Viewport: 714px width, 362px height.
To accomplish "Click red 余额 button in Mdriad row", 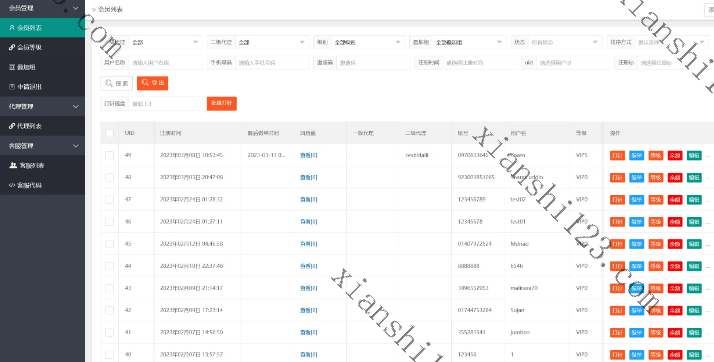I will coord(675,244).
